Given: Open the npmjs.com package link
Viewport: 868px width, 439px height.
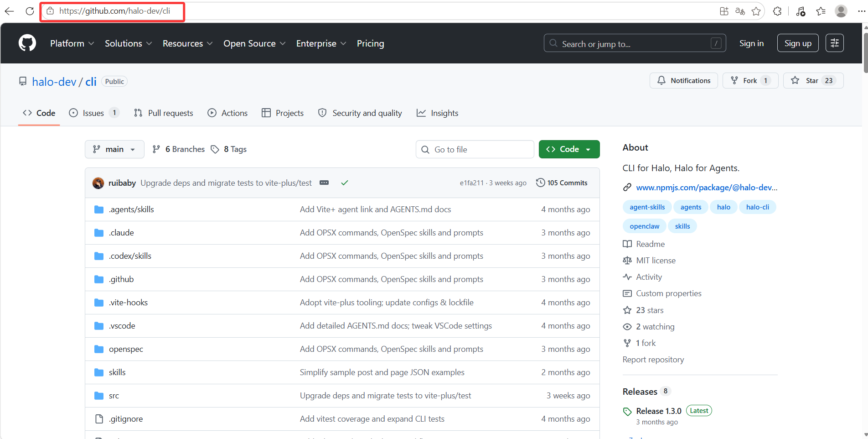Looking at the screenshot, I should pos(707,187).
